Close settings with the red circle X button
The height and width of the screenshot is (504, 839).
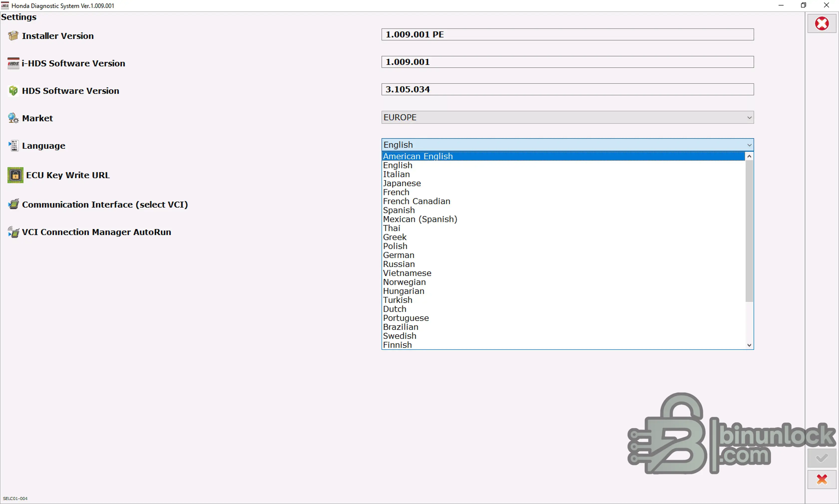pyautogui.click(x=822, y=23)
